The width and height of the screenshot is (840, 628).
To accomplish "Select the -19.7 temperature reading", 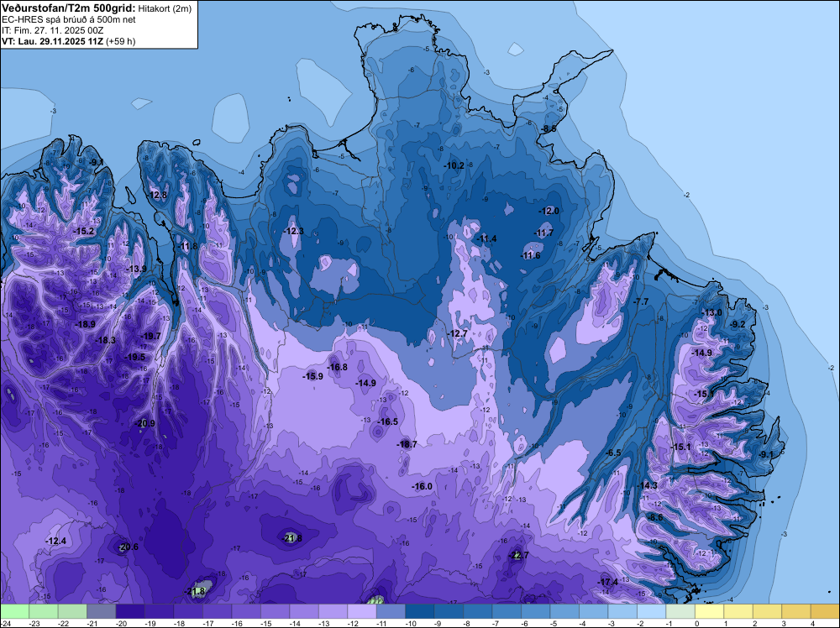I will click(150, 336).
